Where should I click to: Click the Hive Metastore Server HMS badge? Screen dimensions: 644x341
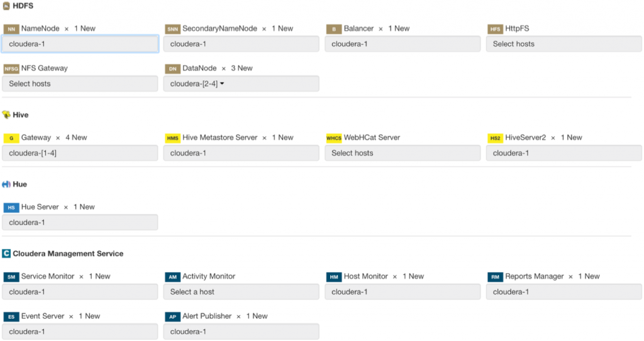tap(172, 138)
